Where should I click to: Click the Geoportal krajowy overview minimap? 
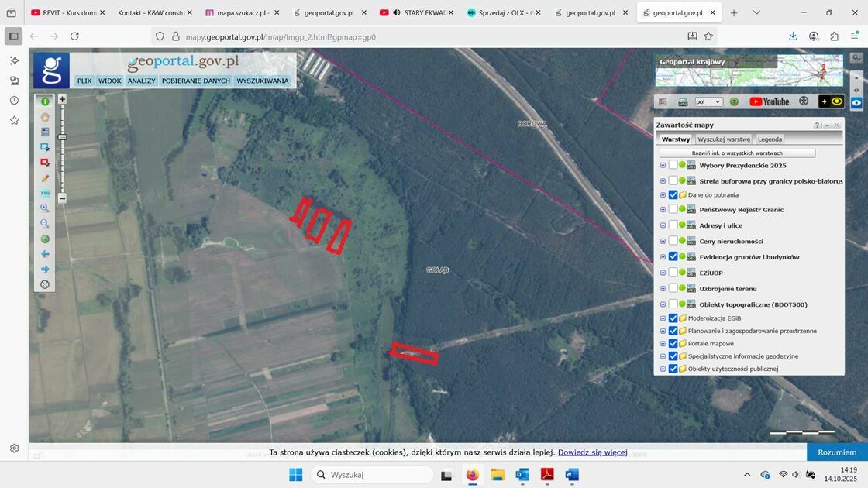[x=749, y=70]
